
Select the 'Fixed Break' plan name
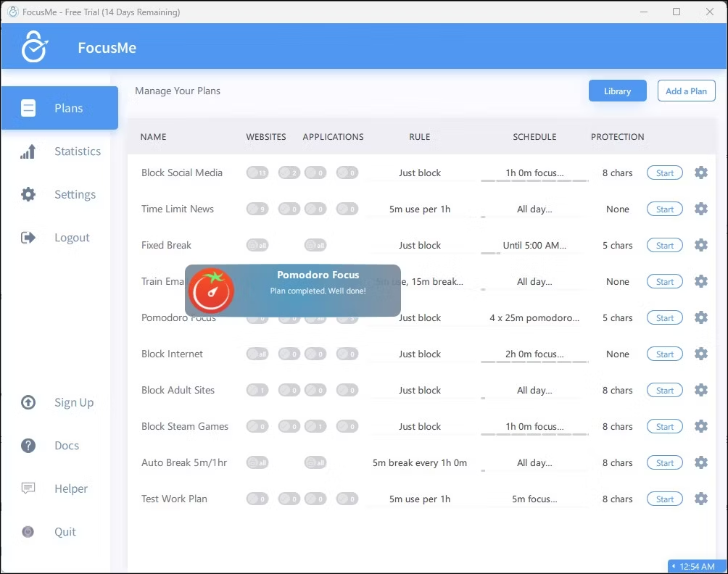point(166,245)
